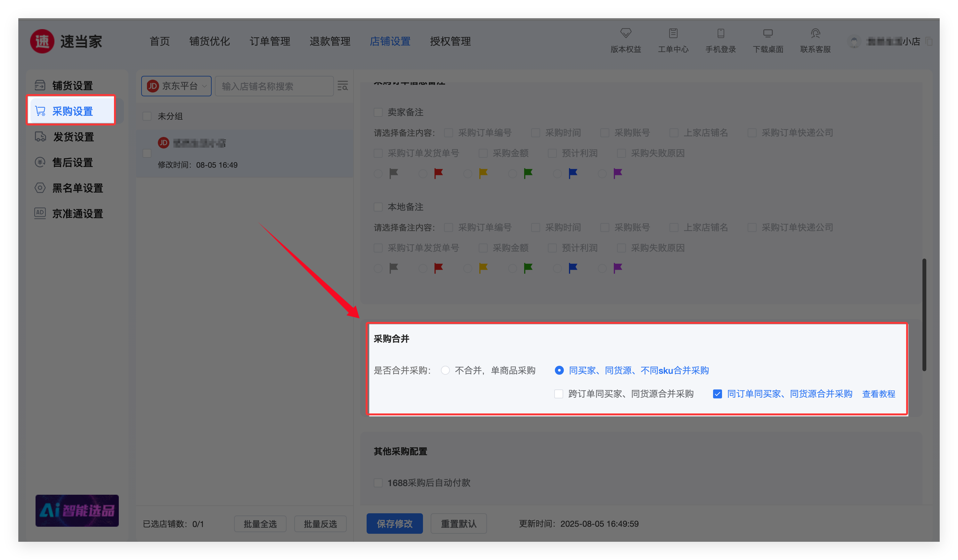Open the 工单中心 icon
Image resolution: width=958 pixels, height=560 pixels.
pyautogui.click(x=673, y=33)
